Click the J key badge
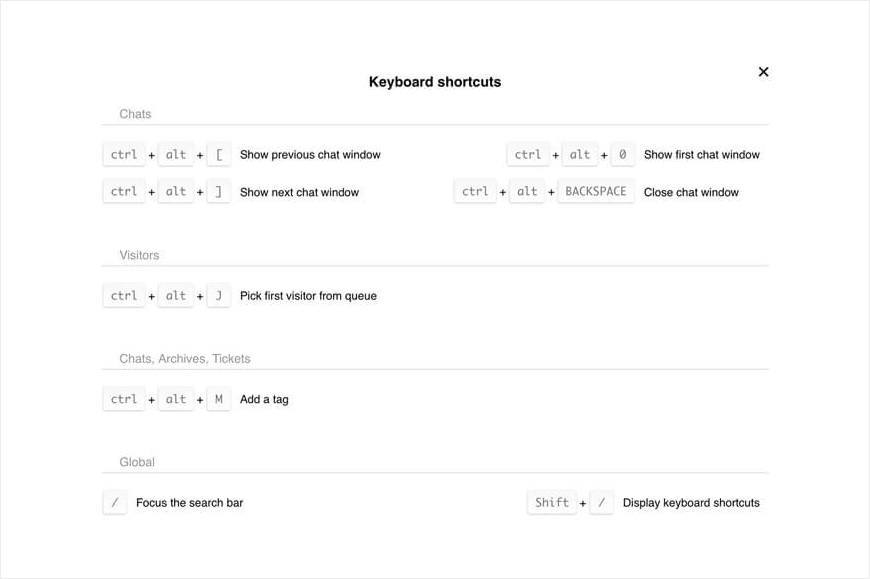 (x=219, y=296)
